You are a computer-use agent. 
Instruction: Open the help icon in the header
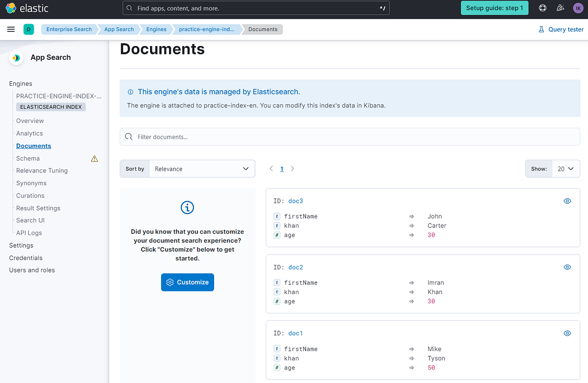pyautogui.click(x=543, y=8)
